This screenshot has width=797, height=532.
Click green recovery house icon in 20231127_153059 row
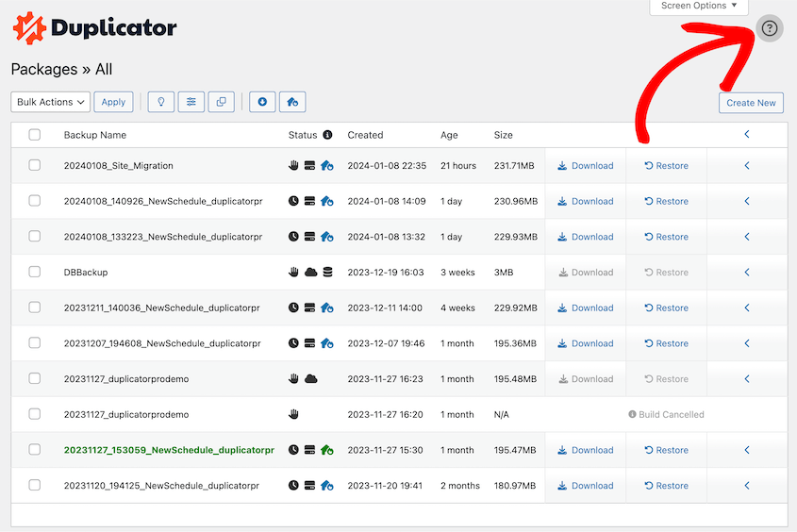(x=327, y=450)
